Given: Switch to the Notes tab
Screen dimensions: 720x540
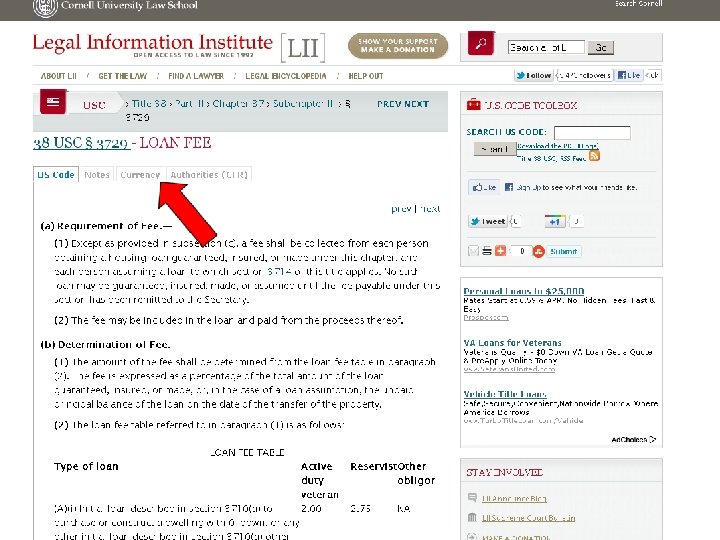Looking at the screenshot, I should click(97, 174).
